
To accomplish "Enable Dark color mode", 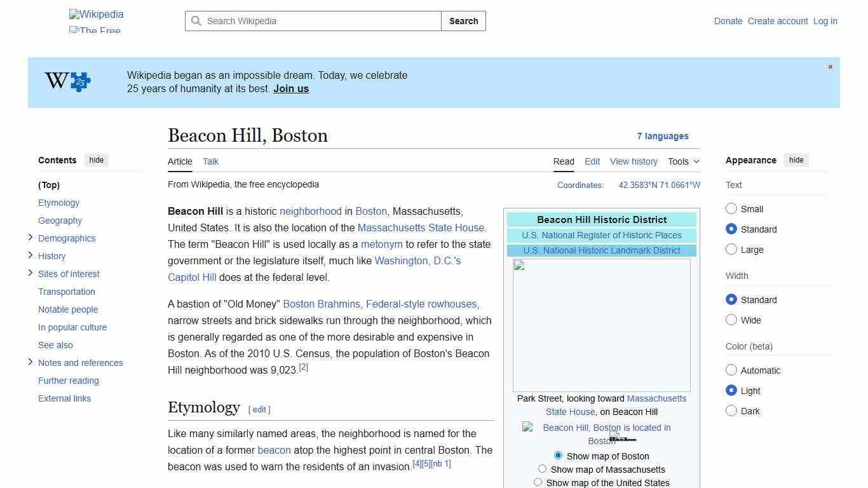I will [x=731, y=411].
